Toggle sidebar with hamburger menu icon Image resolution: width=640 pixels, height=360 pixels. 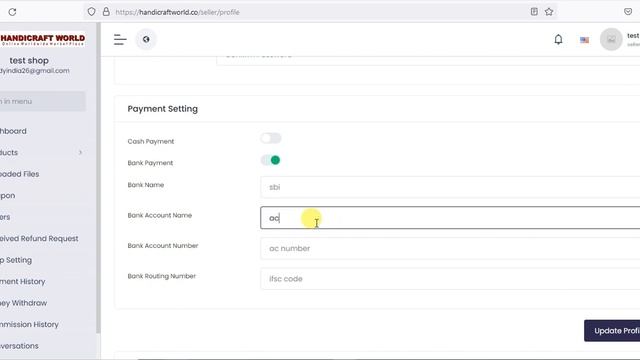click(x=120, y=40)
